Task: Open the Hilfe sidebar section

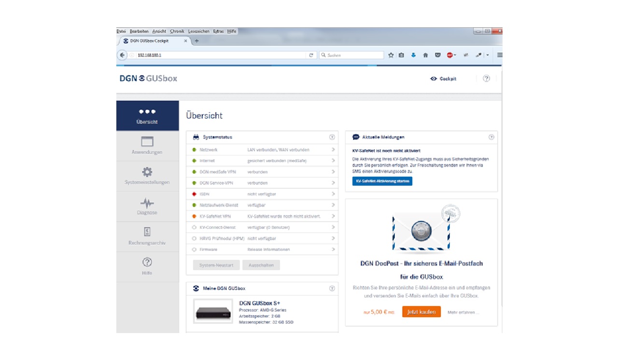Action: (x=147, y=267)
